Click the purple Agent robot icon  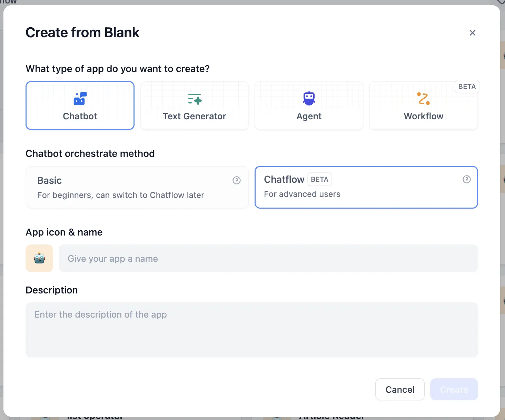[x=309, y=99]
